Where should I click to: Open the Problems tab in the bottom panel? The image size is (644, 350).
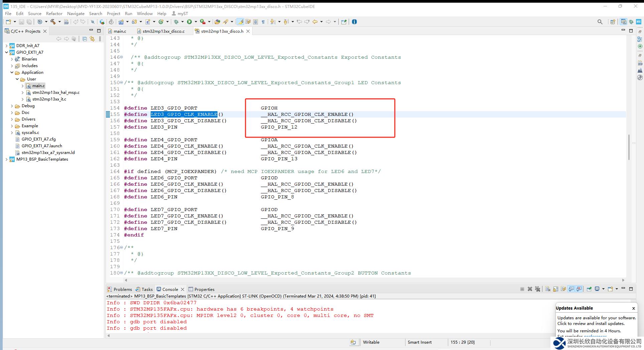(x=122, y=289)
